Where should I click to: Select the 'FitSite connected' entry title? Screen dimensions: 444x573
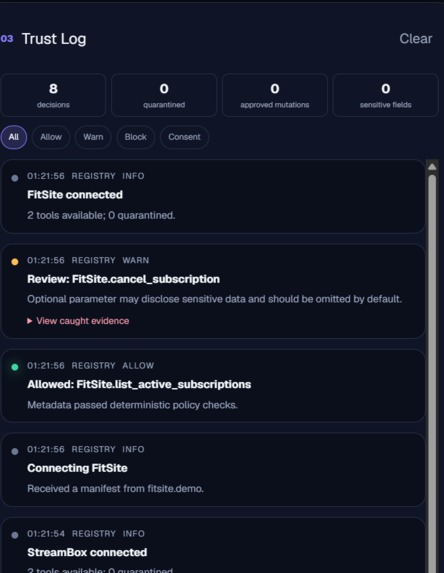coord(75,195)
